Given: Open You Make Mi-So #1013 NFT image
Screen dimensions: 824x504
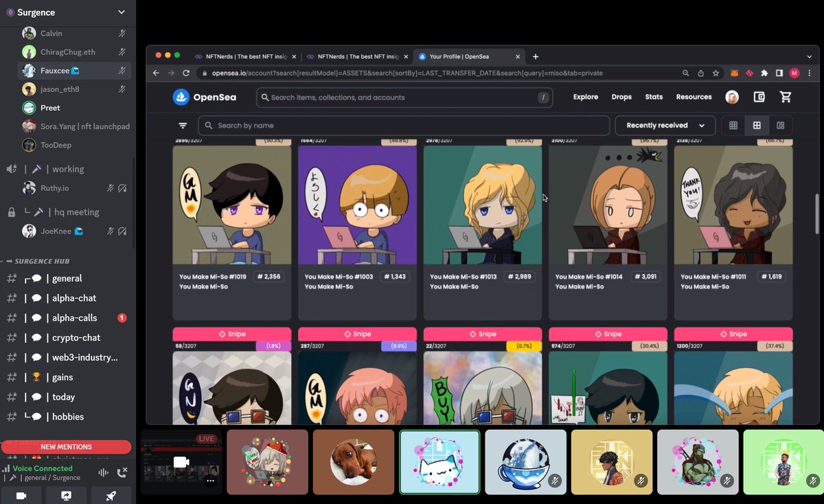Looking at the screenshot, I should [x=483, y=205].
